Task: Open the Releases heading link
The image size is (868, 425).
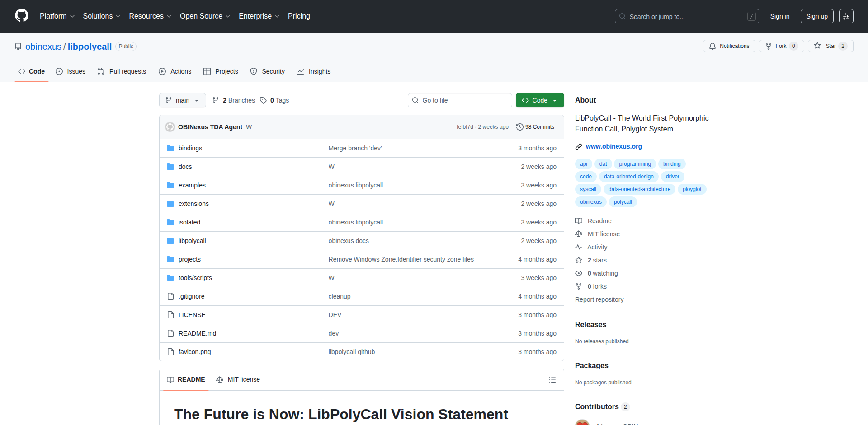Action: point(590,324)
